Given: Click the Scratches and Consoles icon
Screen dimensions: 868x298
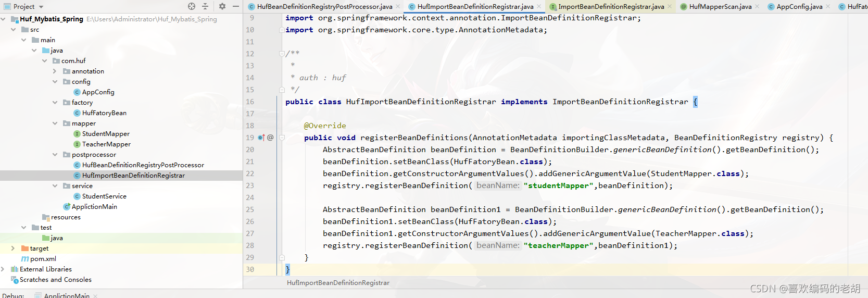Looking at the screenshot, I should 15,280.
